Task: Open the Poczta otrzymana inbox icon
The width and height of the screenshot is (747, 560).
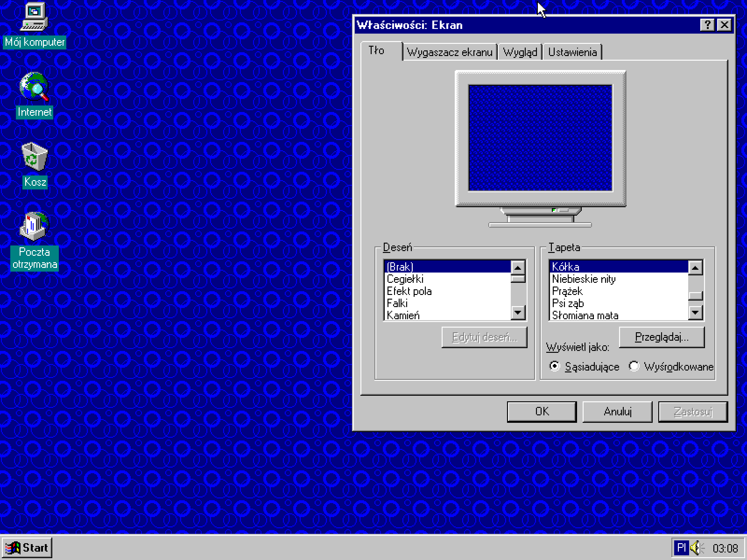Action: pos(34,226)
